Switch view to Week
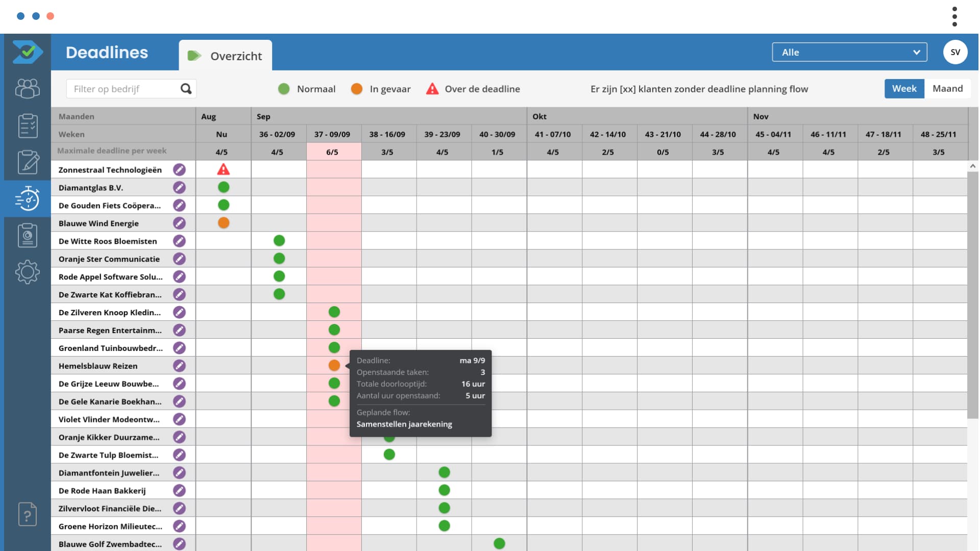Viewport: 980px width, 551px height. [x=904, y=89]
